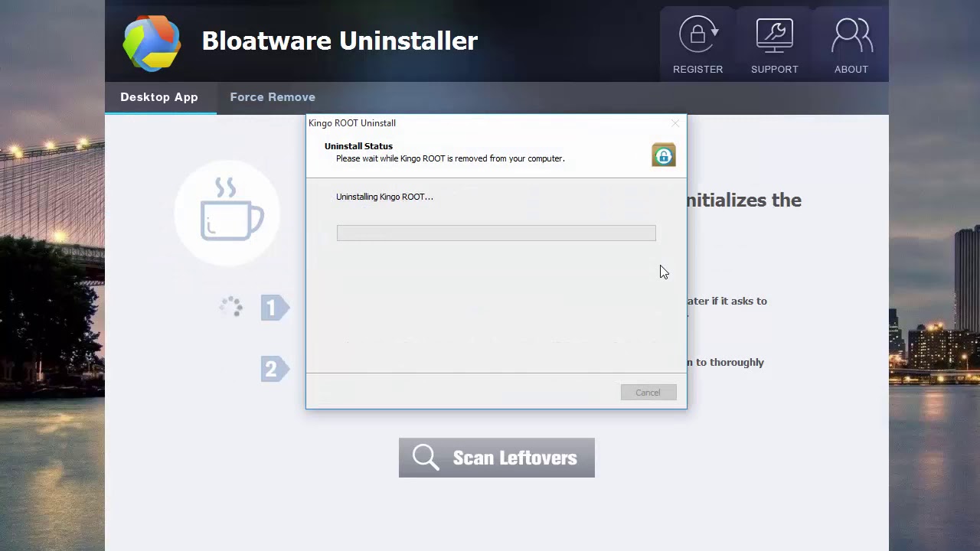Image resolution: width=980 pixels, height=551 pixels.
Task: Click the step 2 arrow badge
Action: click(x=275, y=369)
